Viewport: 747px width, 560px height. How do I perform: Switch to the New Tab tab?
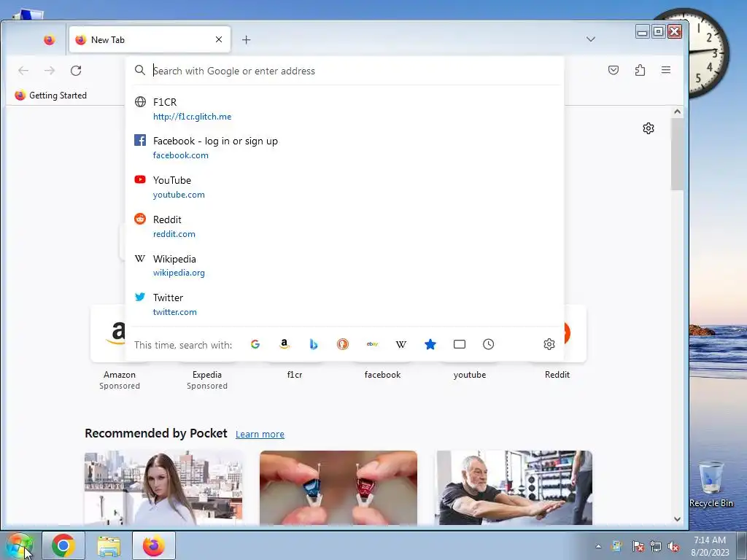click(x=150, y=39)
